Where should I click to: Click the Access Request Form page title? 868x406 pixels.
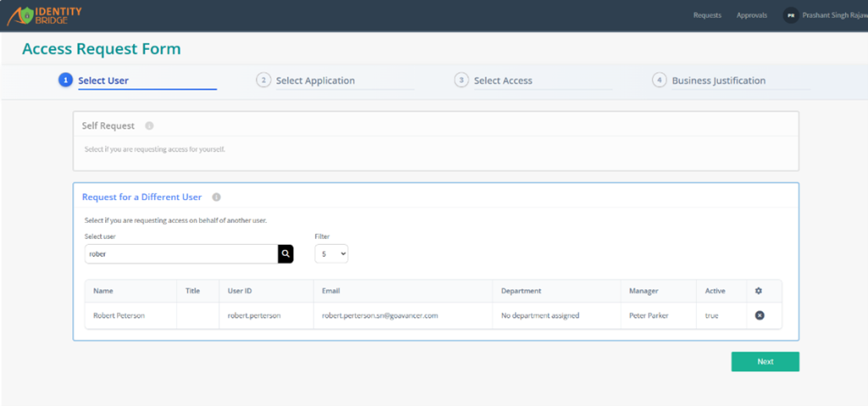pyautogui.click(x=102, y=49)
